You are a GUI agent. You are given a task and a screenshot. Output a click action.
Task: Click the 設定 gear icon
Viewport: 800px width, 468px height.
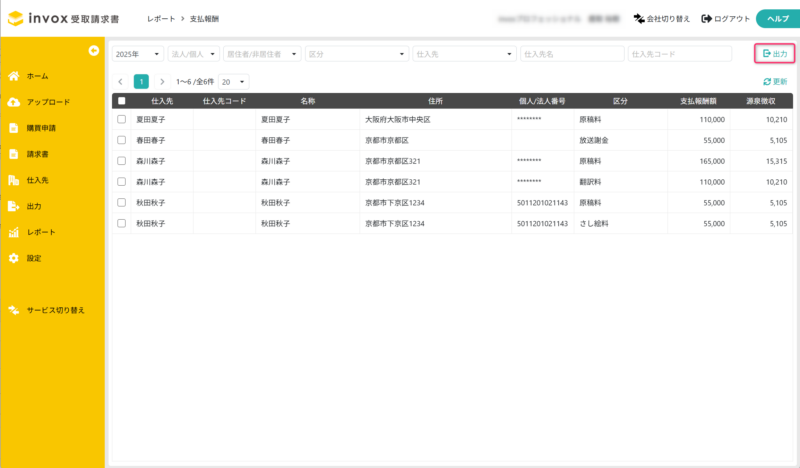[14, 258]
